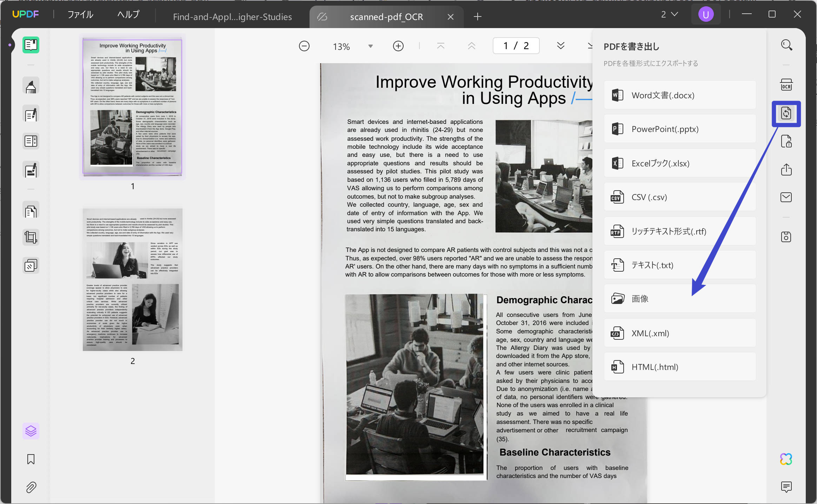Viewport: 817px width, 504px height.
Task: Select page 2 thumbnail
Action: (133, 280)
